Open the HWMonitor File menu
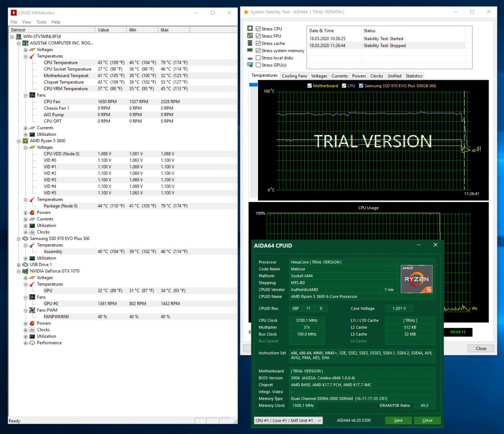Image resolution: width=504 pixels, height=434 pixels. pos(14,22)
